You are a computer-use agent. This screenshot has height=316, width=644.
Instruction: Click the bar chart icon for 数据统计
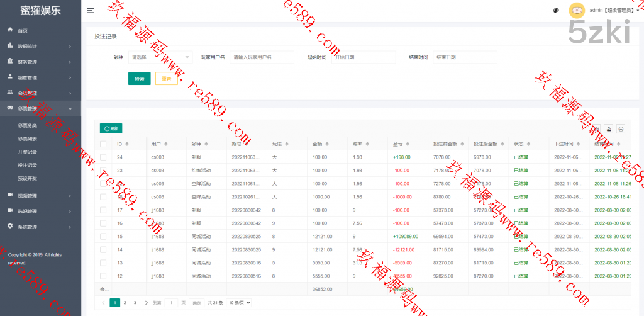(x=10, y=45)
